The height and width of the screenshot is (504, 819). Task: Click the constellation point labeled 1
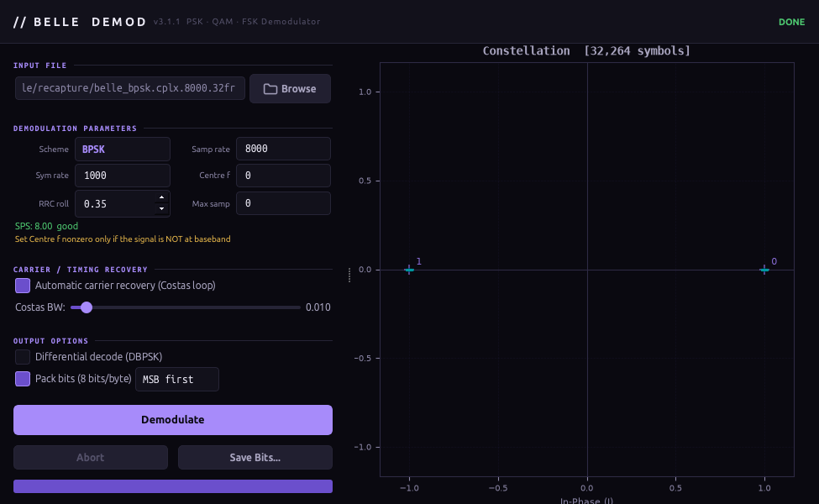[409, 270]
